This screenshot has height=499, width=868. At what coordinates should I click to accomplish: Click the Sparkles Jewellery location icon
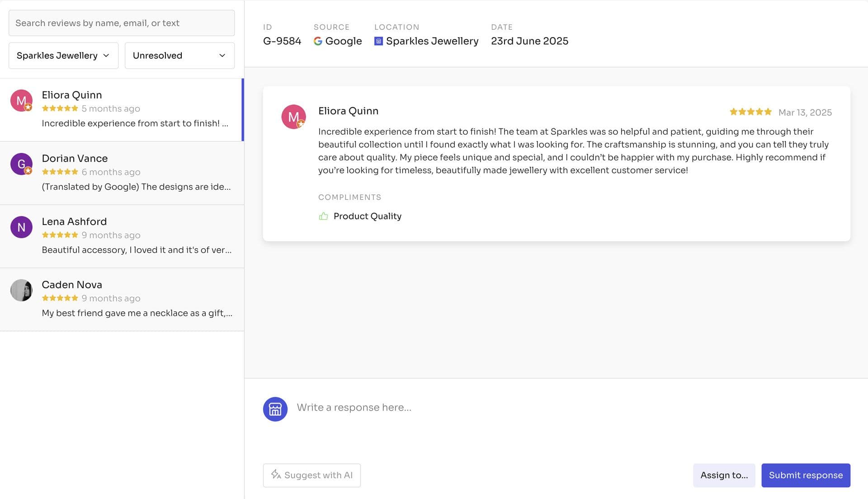coord(378,41)
